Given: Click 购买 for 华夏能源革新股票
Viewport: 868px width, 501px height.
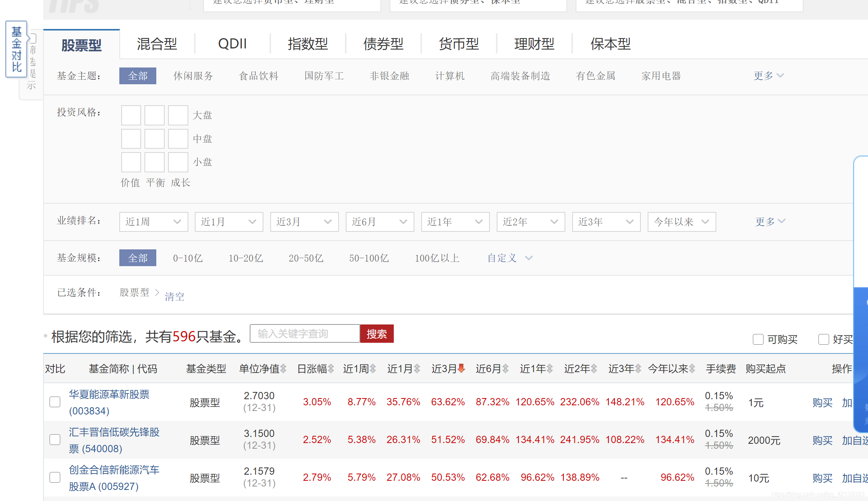Looking at the screenshot, I should 822,403.
